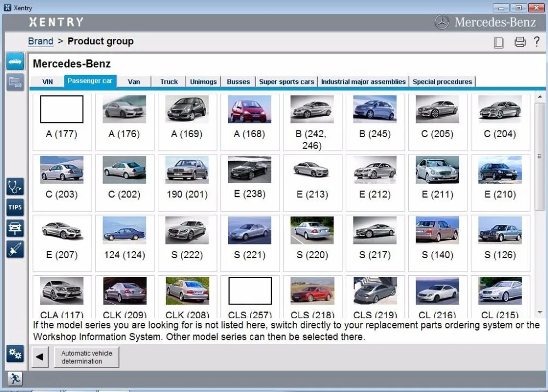Choose the CLS (219) model thumbnail
This screenshot has height=392, width=548.
pyautogui.click(x=375, y=291)
